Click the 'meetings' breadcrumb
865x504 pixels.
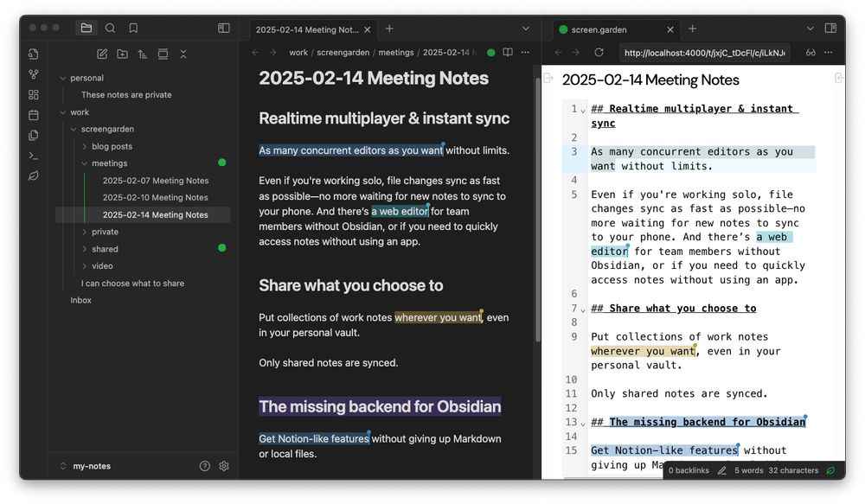coord(396,53)
